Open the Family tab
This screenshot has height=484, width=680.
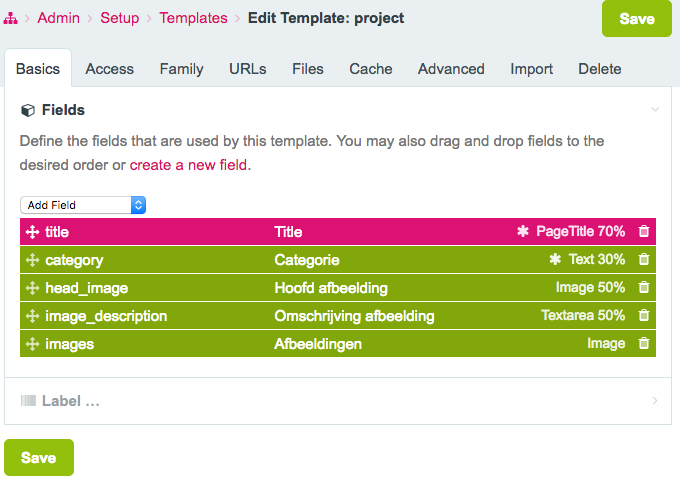pyautogui.click(x=181, y=69)
